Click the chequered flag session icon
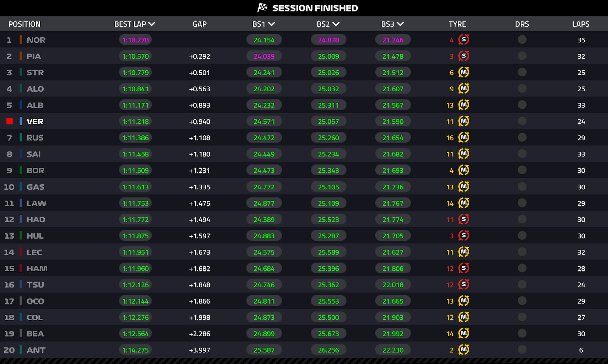Screen dimensions: 608x364 pyautogui.click(x=262, y=8)
